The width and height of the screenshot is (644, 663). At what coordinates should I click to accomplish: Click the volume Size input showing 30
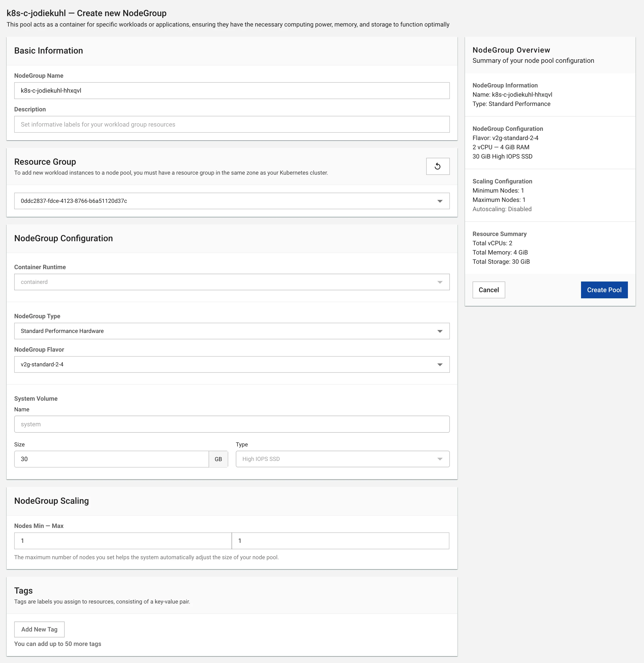[x=111, y=459]
